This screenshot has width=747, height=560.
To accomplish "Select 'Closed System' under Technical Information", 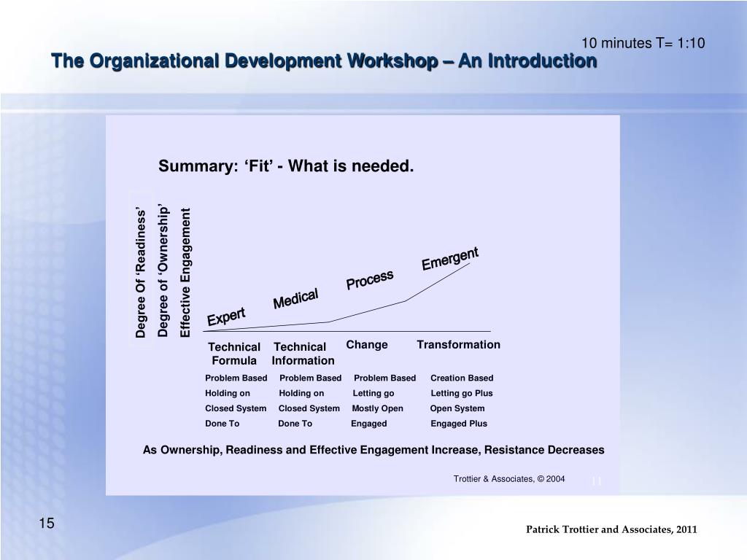I will tap(309, 408).
